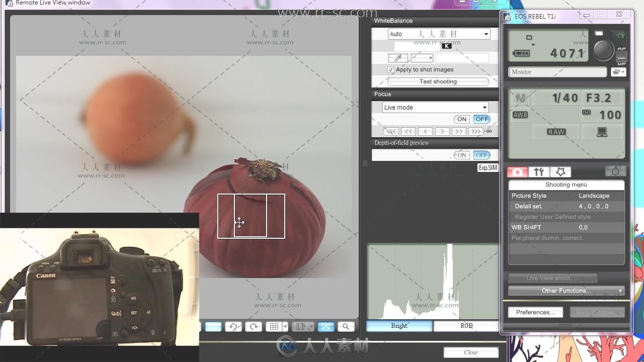Click the rotate right icon in Live View toolbar
644x362 pixels.
[254, 327]
